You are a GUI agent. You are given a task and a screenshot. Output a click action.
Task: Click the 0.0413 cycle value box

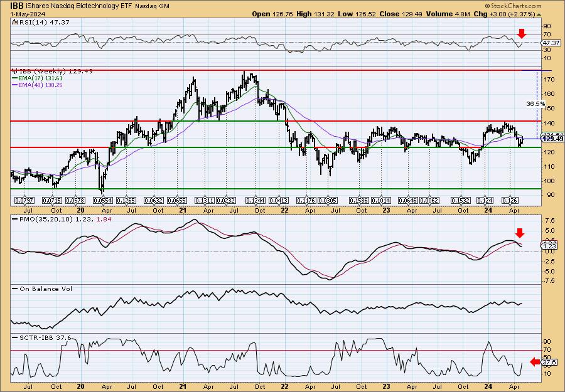click(x=279, y=200)
